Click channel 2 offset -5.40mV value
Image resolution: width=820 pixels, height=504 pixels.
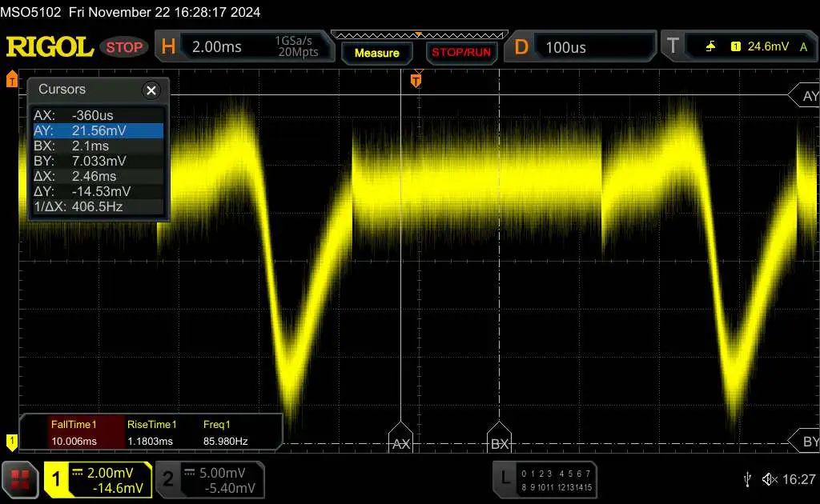230,488
